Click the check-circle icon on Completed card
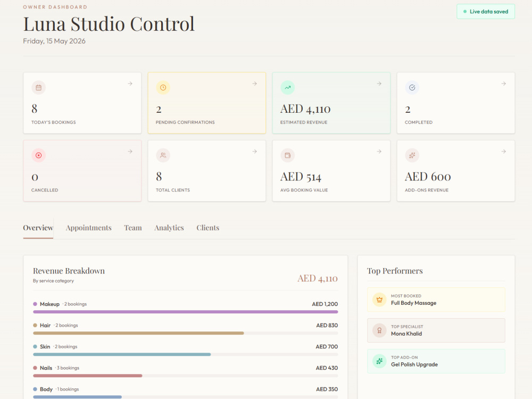532x399 pixels. [412, 88]
